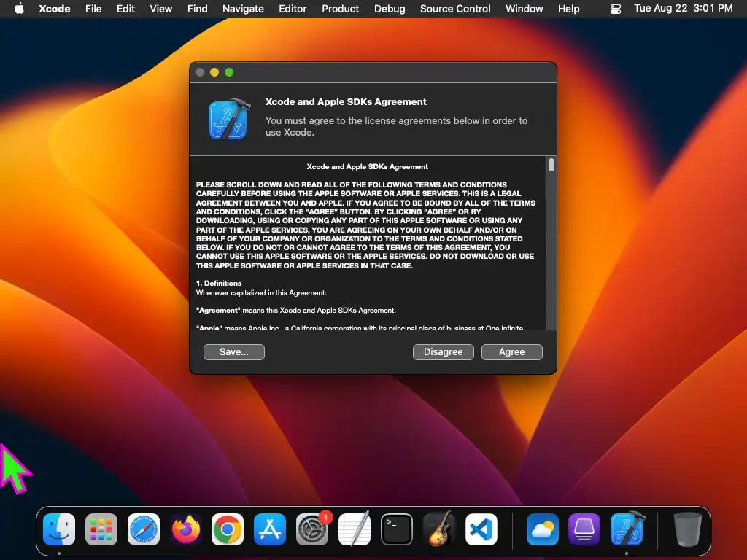Viewport: 747px width, 560px height.
Task: Open the Help menu
Action: [569, 9]
